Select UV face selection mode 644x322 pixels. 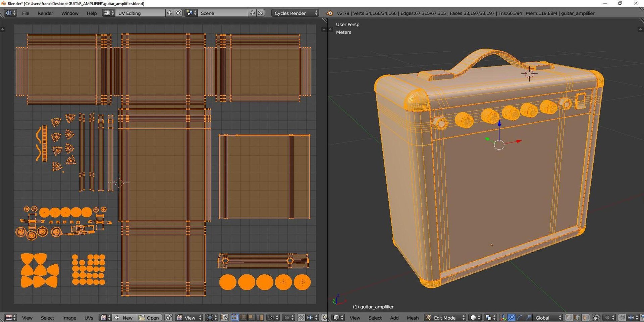tap(251, 318)
